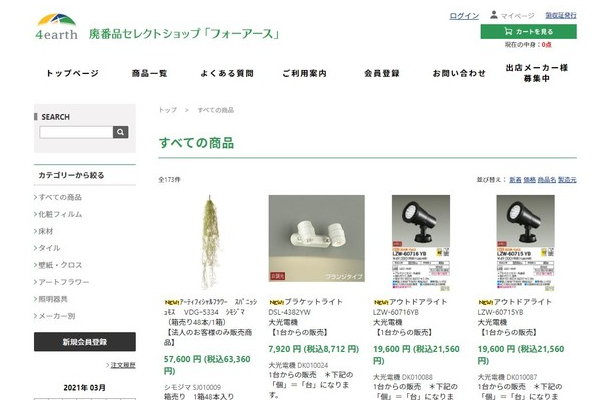
Task: Open the お問い合わせ menu item
Action: tap(458, 73)
